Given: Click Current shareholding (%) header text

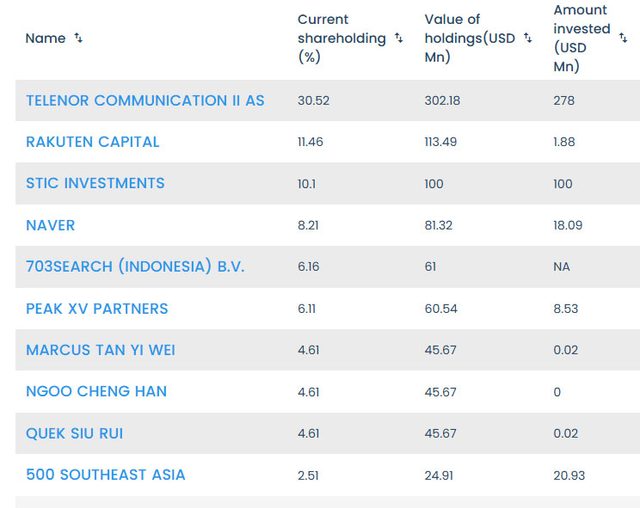Looking at the screenshot, I should [341, 38].
